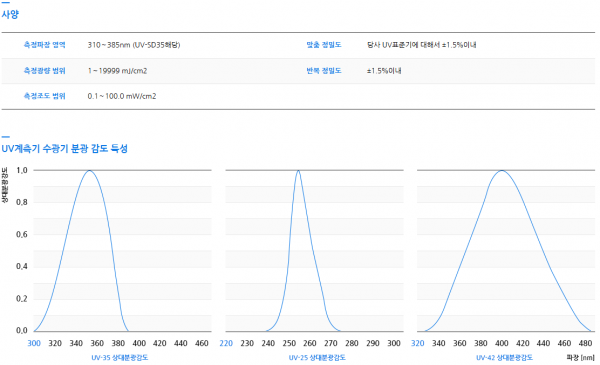Click the heading 'UV계측기 수광기 분광 감도 특성'
This screenshot has height=365, width=600.
pyautogui.click(x=65, y=148)
